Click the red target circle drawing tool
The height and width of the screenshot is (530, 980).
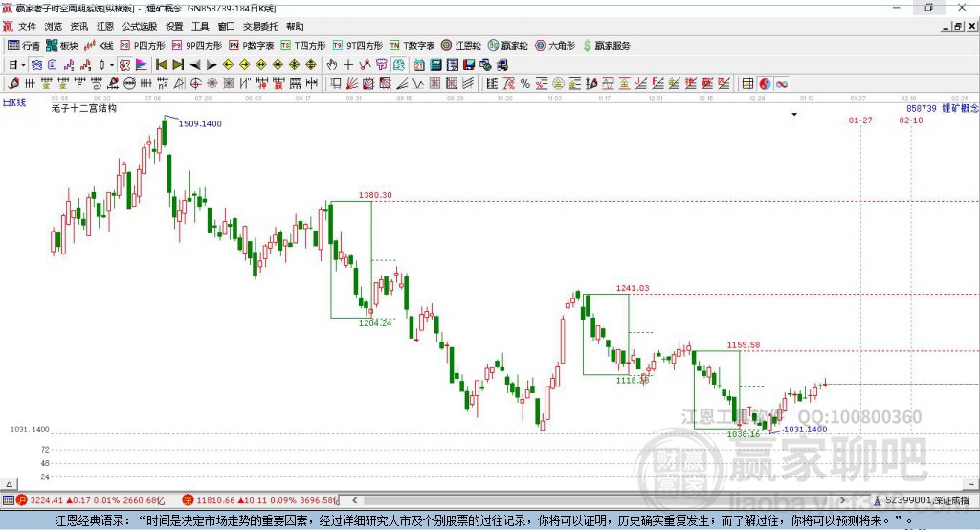(x=195, y=84)
